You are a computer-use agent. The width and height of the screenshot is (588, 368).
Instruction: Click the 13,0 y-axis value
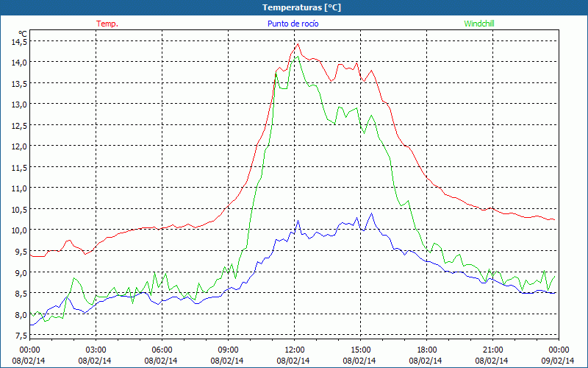(x=19, y=105)
